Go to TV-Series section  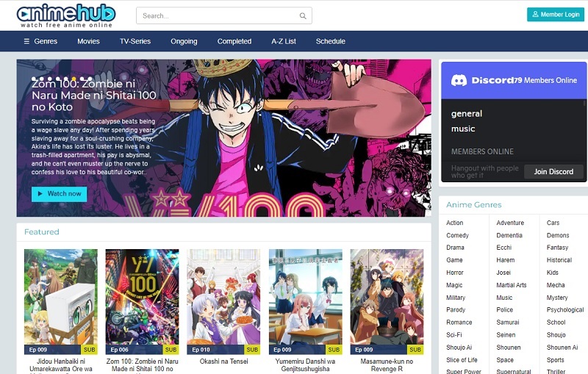coord(135,41)
